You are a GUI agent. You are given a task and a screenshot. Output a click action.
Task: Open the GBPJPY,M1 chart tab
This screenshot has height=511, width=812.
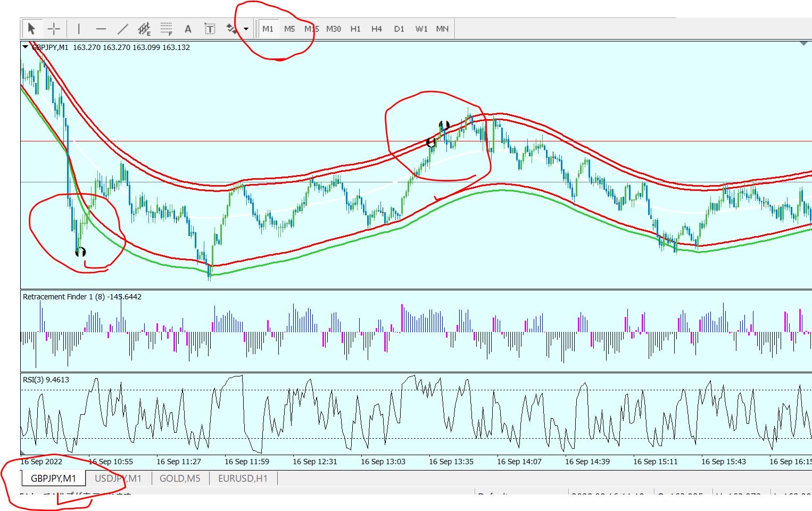pos(53,479)
